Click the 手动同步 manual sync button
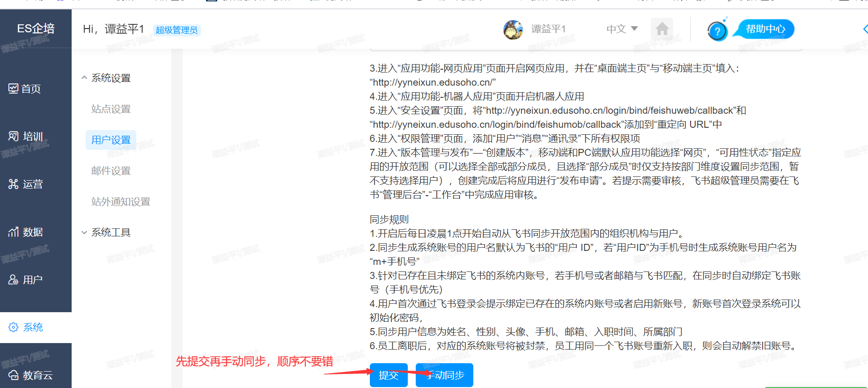This screenshot has width=868, height=388. 444,375
